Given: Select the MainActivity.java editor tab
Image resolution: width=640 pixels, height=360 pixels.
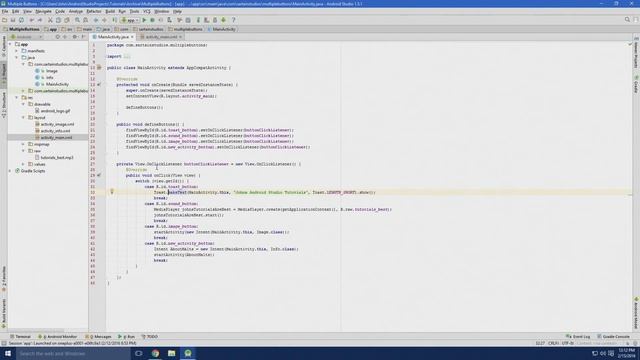Looking at the screenshot, I should click(x=113, y=37).
